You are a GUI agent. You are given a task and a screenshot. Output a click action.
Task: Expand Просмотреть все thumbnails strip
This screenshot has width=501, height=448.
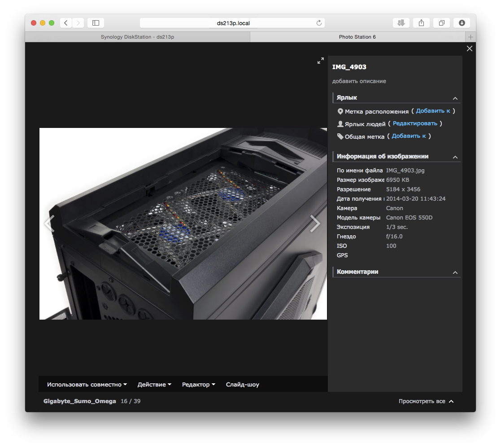click(426, 401)
